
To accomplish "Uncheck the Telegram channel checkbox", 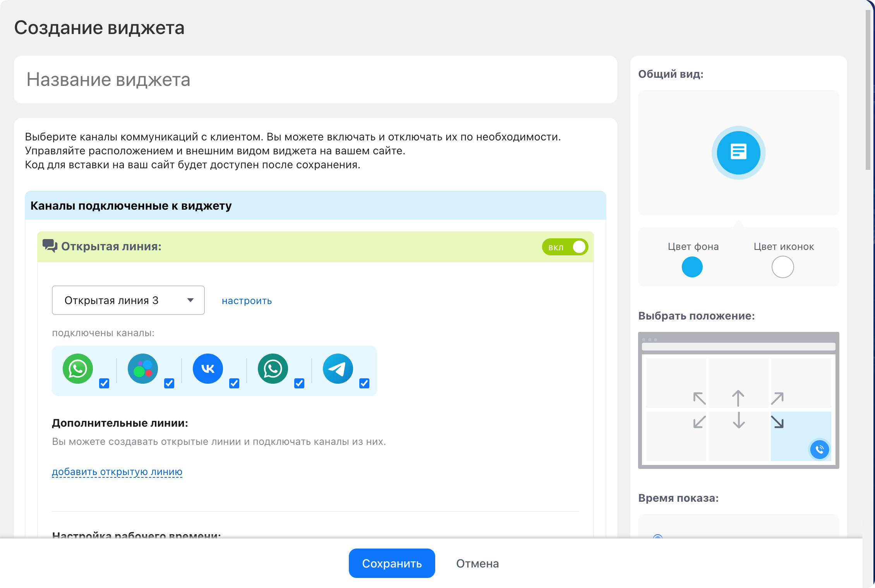I will coord(364,383).
